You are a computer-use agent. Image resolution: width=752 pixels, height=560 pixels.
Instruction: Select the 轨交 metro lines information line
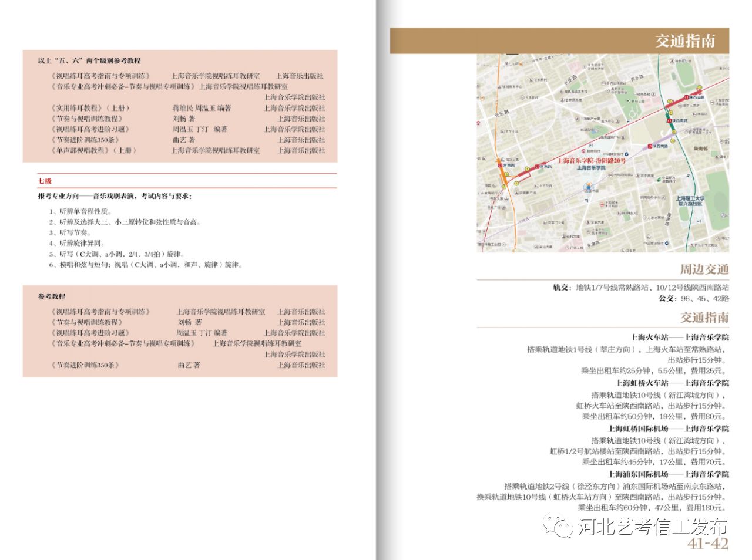[640, 288]
